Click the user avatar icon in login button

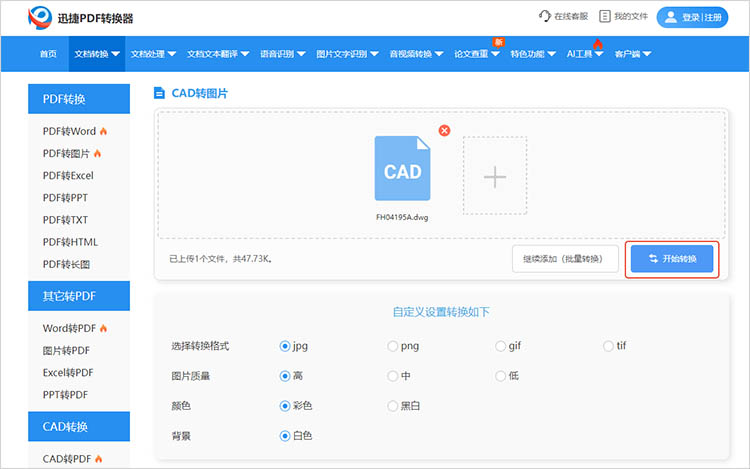(671, 17)
